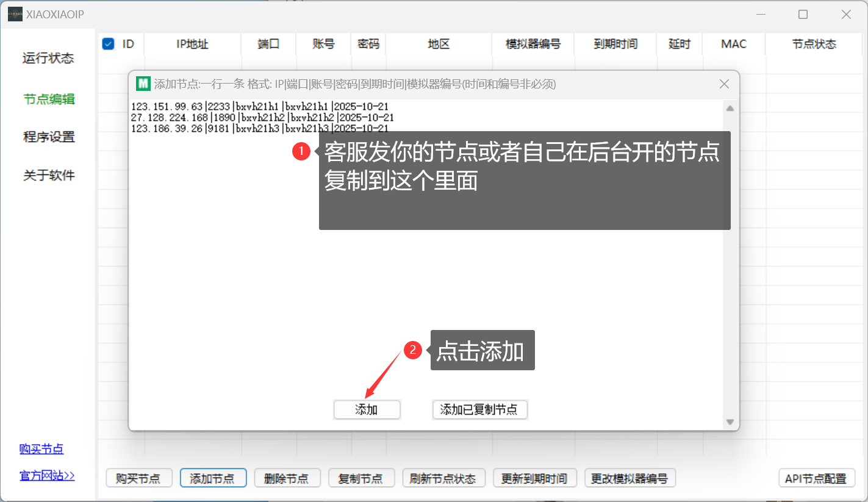Click the green M dialog icon
This screenshot has height=502, width=868.
pyautogui.click(x=143, y=84)
